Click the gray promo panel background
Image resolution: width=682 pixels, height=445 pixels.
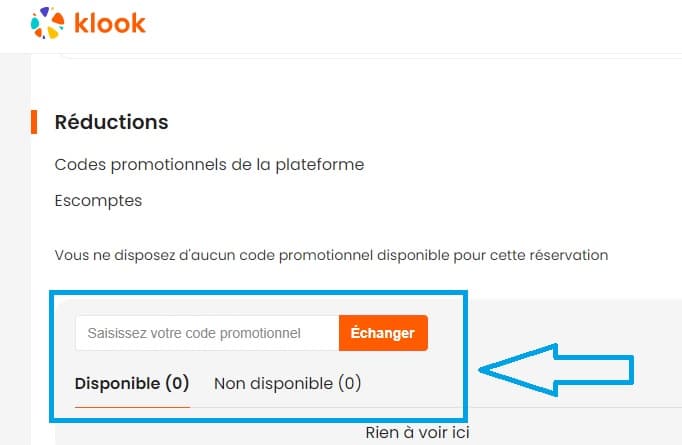tap(560, 318)
